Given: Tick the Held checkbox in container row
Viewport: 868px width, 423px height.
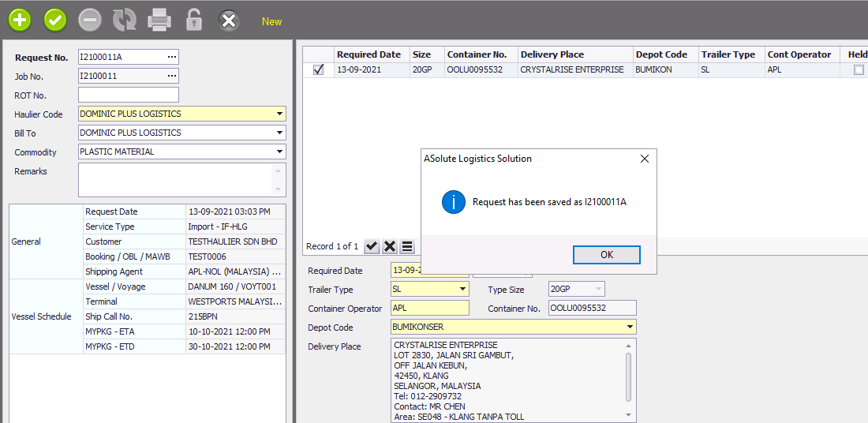Looking at the screenshot, I should (859, 69).
